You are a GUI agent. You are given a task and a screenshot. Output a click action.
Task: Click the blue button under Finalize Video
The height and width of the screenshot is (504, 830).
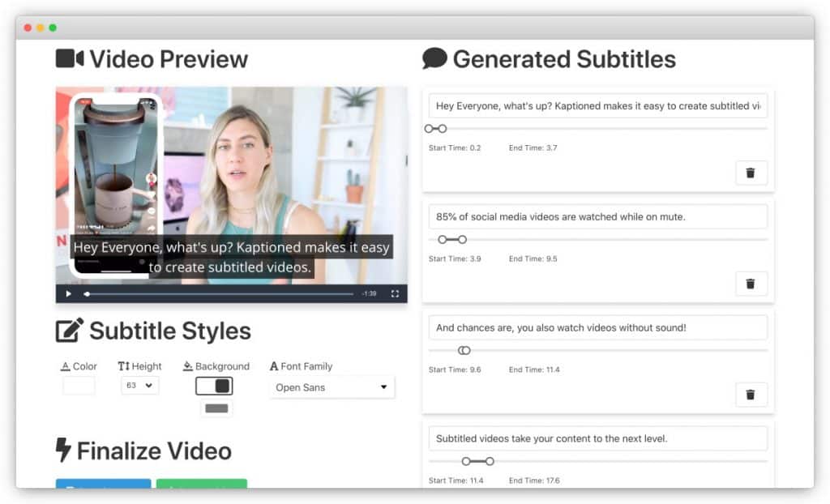(x=103, y=484)
